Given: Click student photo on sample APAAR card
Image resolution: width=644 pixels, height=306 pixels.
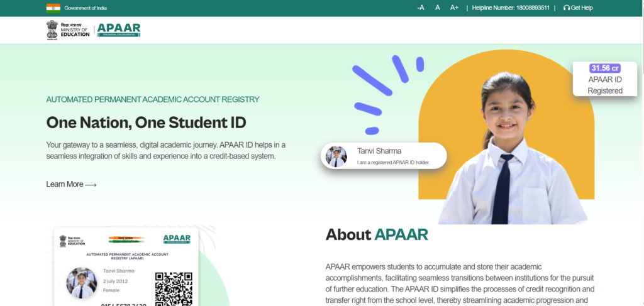Looking at the screenshot, I should pyautogui.click(x=81, y=282).
